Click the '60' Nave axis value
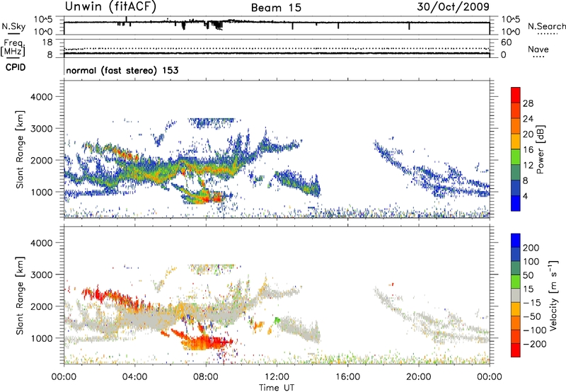 506,42
